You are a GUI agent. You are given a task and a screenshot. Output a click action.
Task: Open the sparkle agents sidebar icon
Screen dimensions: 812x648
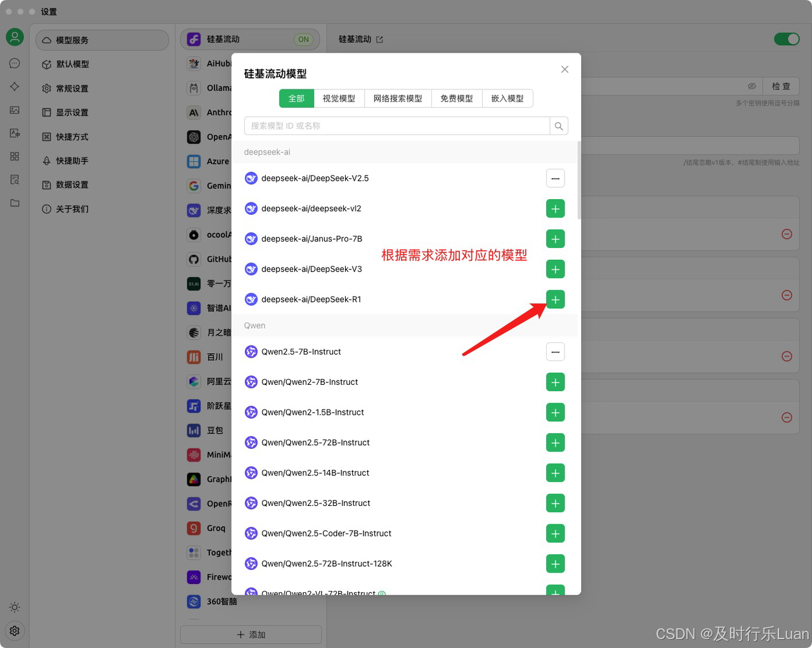[x=15, y=86]
